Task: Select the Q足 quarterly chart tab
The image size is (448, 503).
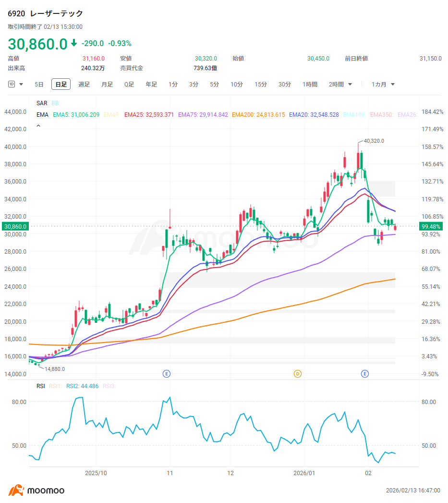Action: pyautogui.click(x=129, y=85)
